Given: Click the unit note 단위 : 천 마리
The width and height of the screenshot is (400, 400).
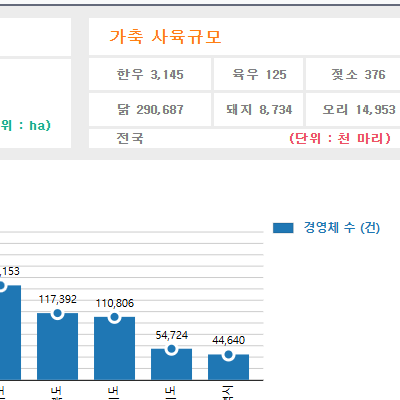Looking at the screenshot, I should point(340,138).
